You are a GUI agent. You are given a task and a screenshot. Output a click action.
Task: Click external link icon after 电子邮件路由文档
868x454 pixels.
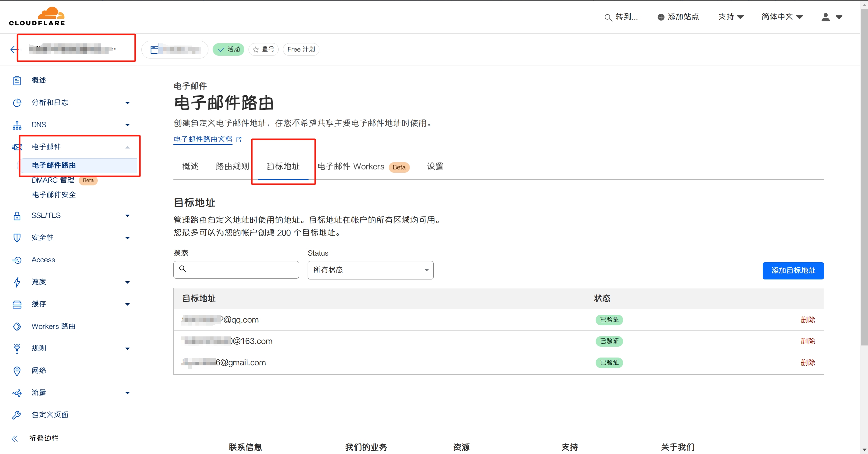(239, 140)
